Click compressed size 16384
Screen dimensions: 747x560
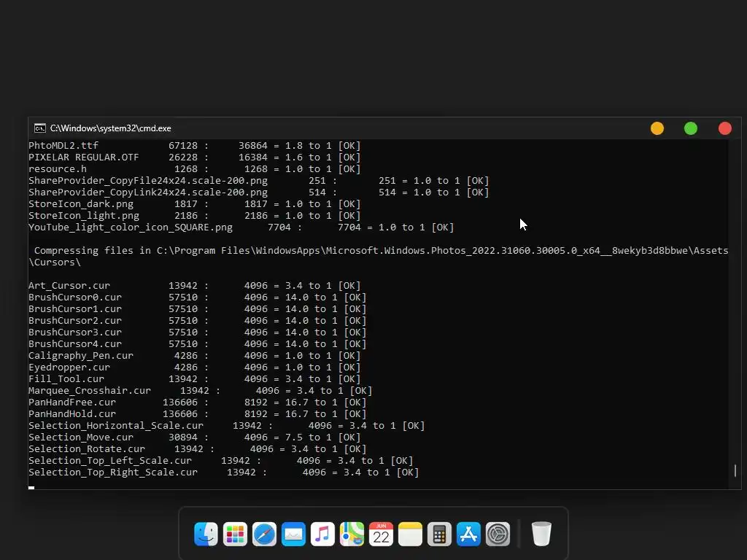point(253,157)
